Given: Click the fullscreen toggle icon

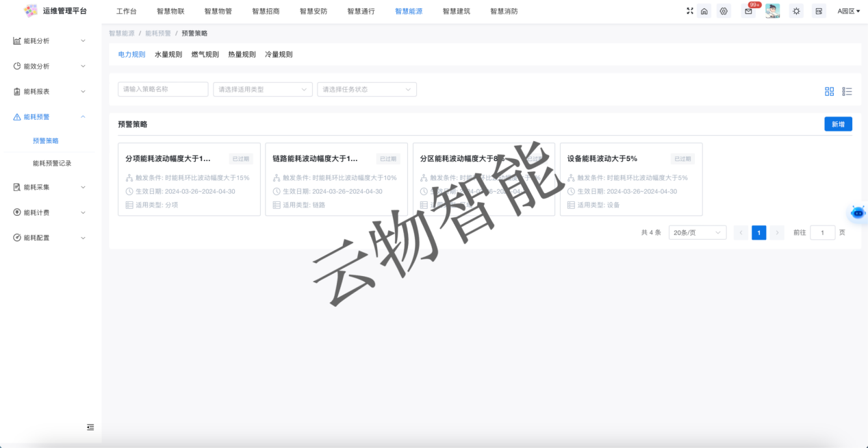Looking at the screenshot, I should pos(689,11).
